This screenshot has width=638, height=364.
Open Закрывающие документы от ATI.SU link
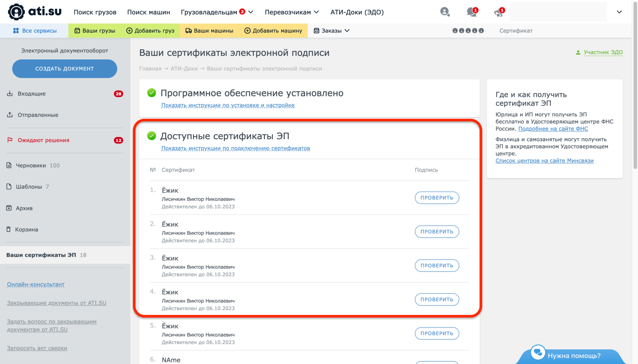click(x=57, y=303)
